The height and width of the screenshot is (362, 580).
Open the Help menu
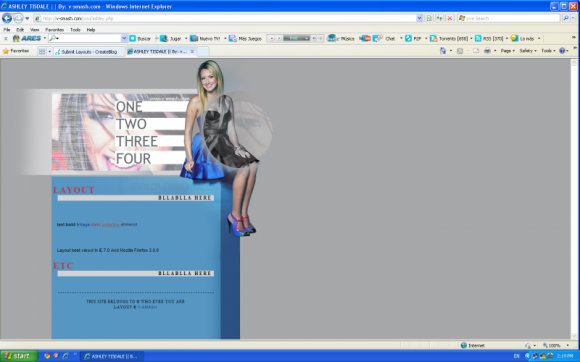coord(91,30)
